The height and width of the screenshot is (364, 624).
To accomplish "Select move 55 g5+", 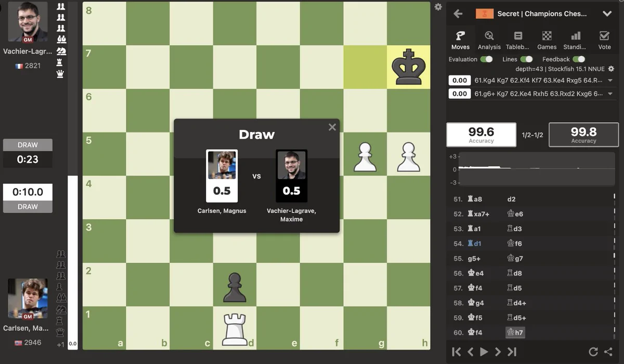I will click(474, 258).
